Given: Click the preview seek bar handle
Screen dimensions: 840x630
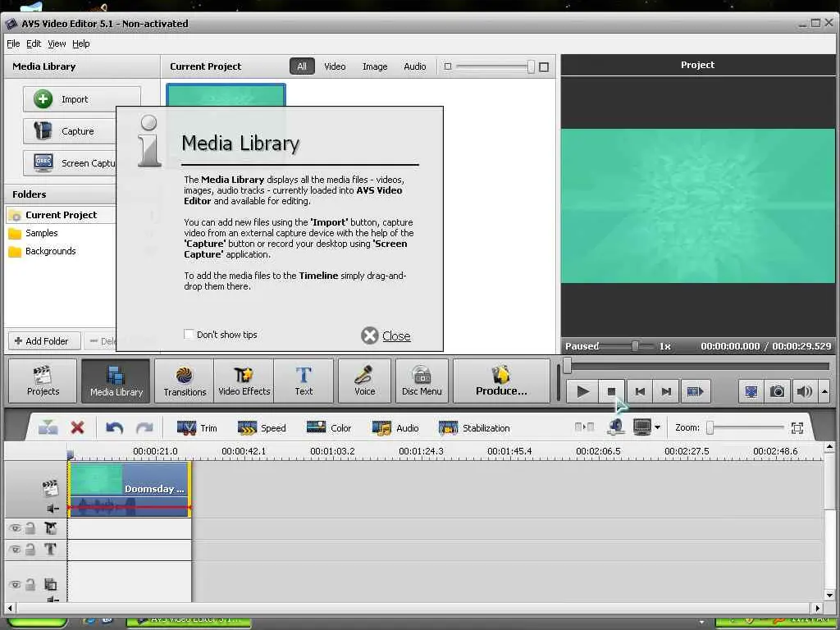Looking at the screenshot, I should (568, 366).
